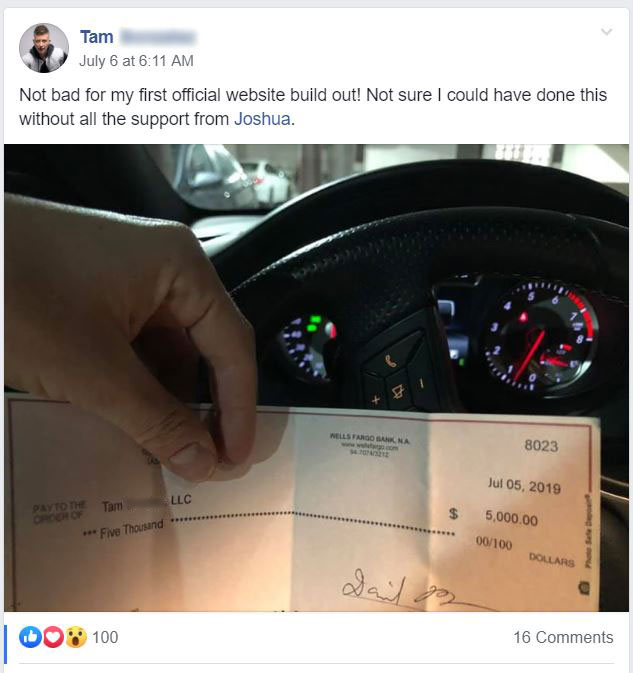
Task: Click the blue thumbs-up Like reaction icon
Action: coord(30,637)
